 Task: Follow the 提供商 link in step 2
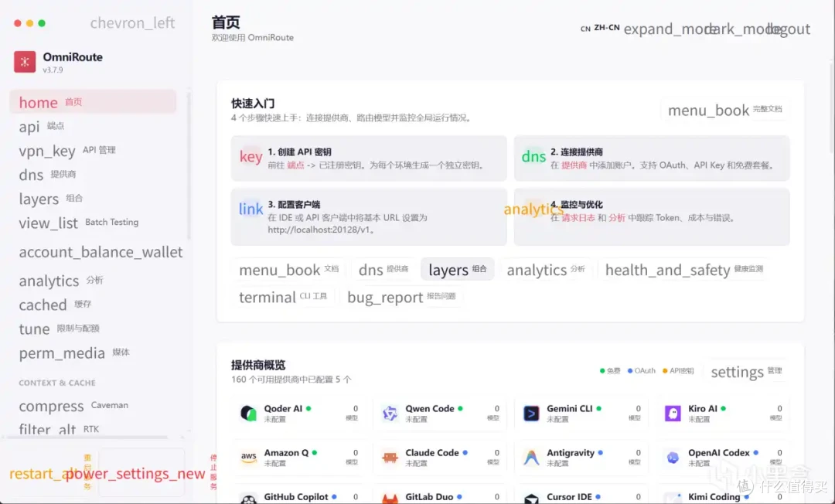click(x=574, y=165)
